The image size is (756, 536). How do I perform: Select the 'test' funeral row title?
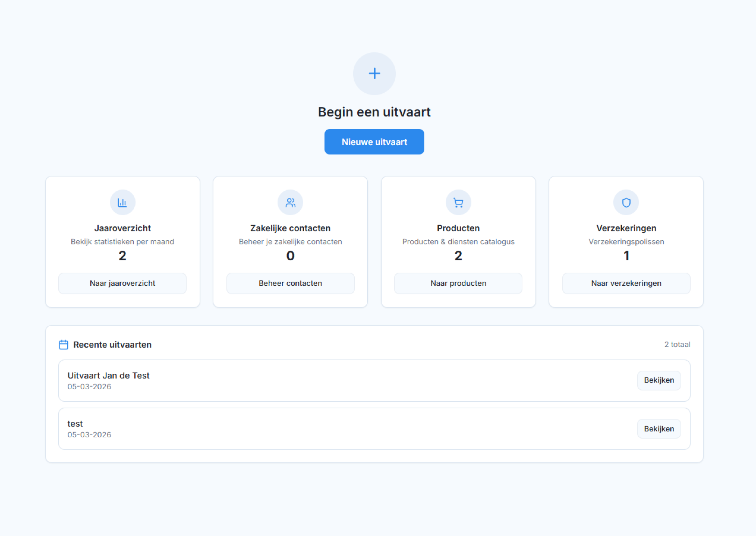tap(75, 424)
